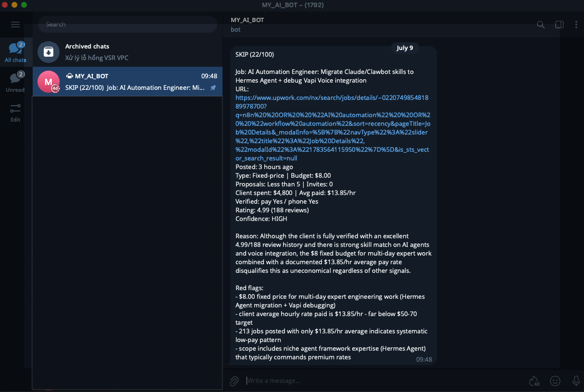584x392 pixels.
Task: Attach a file with paperclip icon
Action: (x=234, y=381)
